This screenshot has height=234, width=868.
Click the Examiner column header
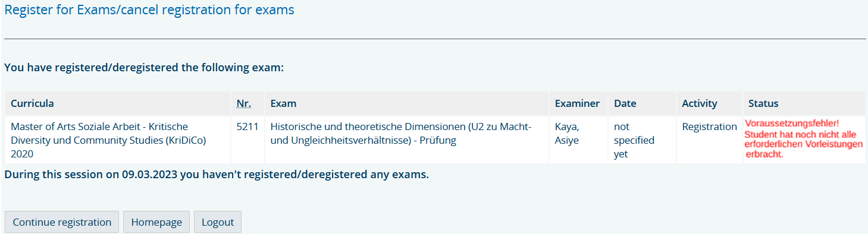(577, 103)
